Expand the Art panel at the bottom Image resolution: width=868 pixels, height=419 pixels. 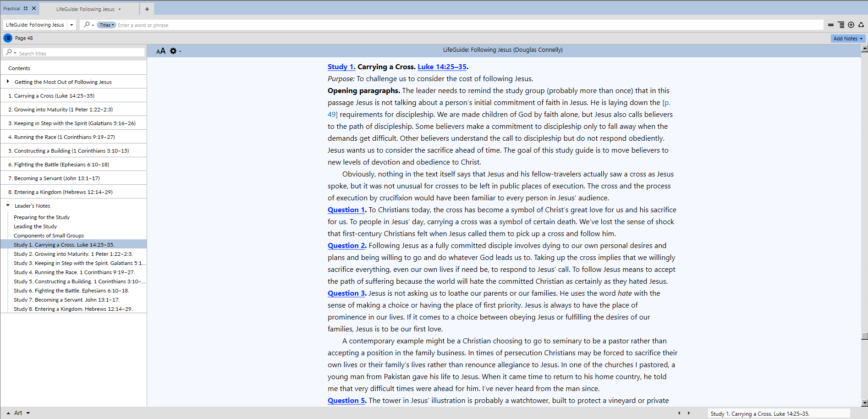(x=8, y=413)
